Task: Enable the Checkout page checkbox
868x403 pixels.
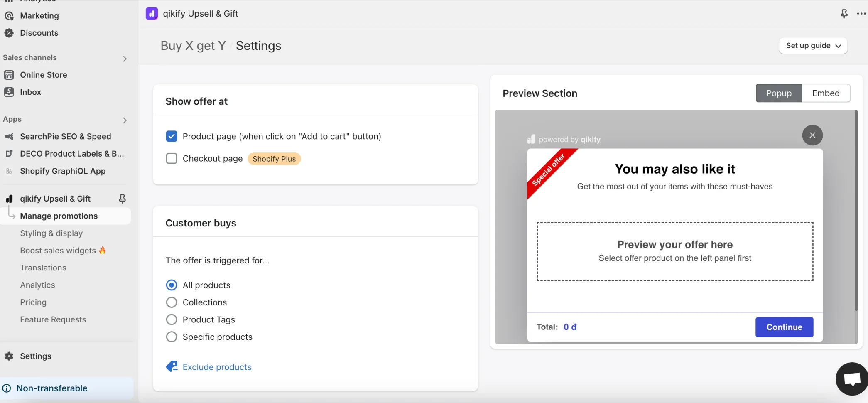Action: 172,158
